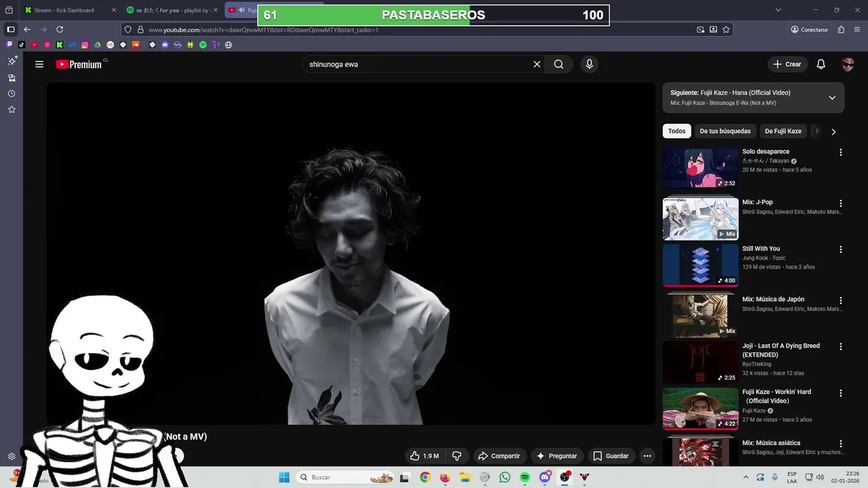Mute the playing YouTube tab
Viewport: 868px width, 488px height.
[x=242, y=10]
